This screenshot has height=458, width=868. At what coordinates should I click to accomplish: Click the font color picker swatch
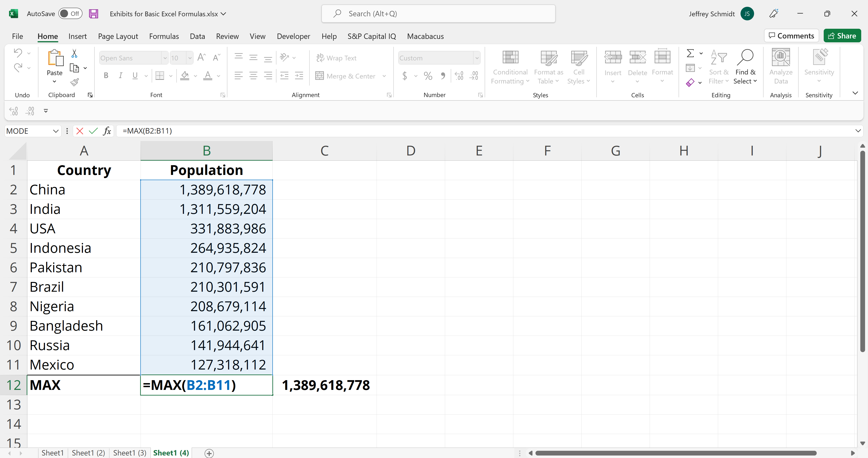coord(207,79)
